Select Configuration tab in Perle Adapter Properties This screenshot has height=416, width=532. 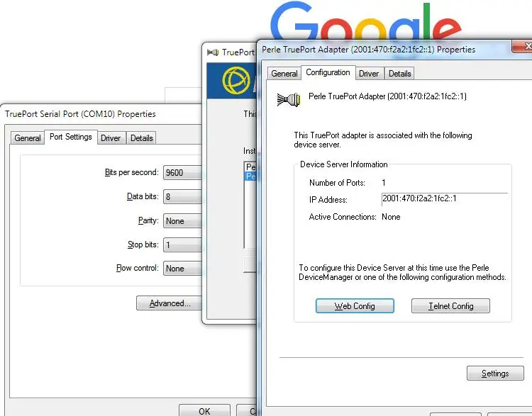328,72
